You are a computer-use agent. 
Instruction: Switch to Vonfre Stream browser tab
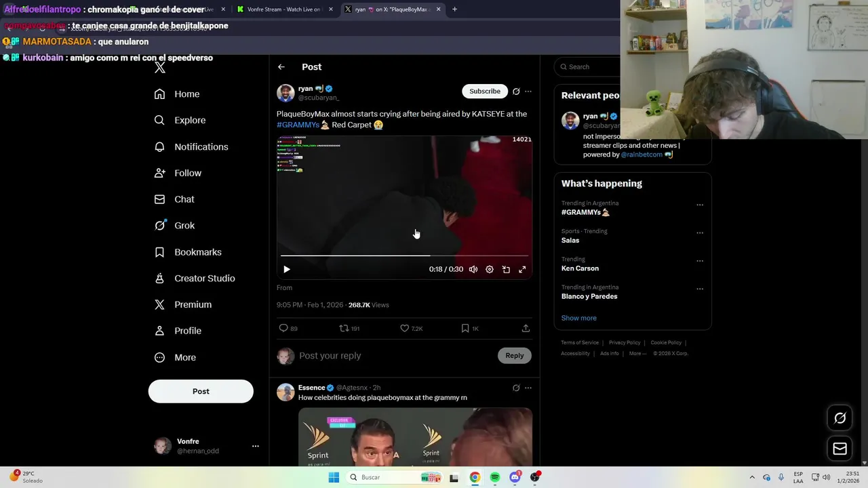(x=285, y=9)
